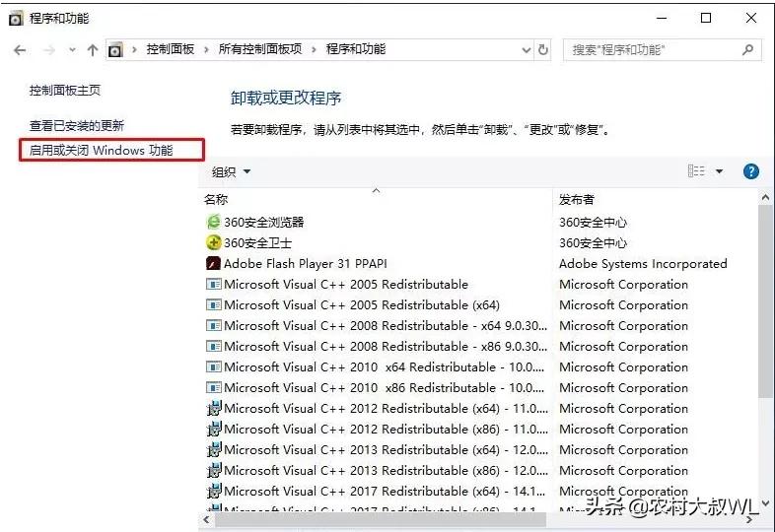The height and width of the screenshot is (532, 775).
Task: Select icon of Visual C++ 2005 Redistributable (x64)
Action: 213,304
